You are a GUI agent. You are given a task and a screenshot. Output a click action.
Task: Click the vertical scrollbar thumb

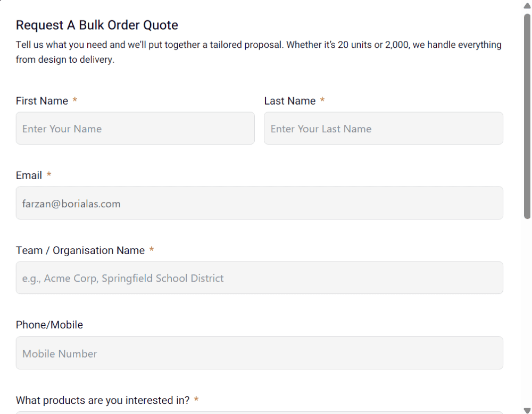click(x=527, y=117)
